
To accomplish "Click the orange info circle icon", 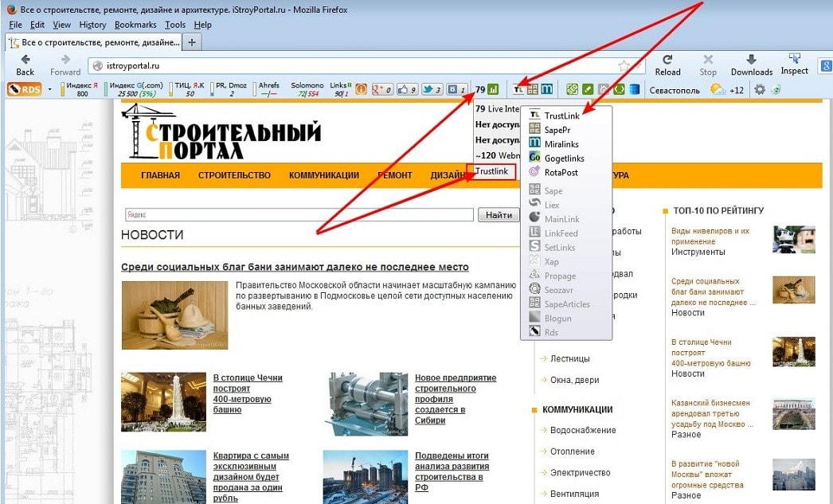I will click(361, 89).
